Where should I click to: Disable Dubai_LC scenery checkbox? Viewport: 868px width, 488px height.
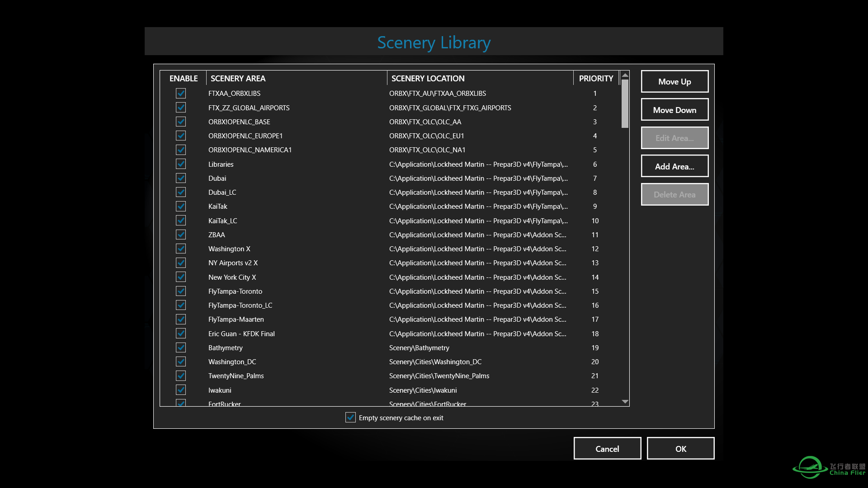pyautogui.click(x=181, y=192)
